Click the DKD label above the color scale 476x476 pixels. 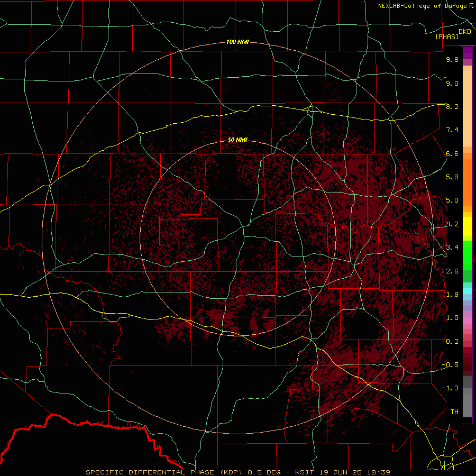465,31
